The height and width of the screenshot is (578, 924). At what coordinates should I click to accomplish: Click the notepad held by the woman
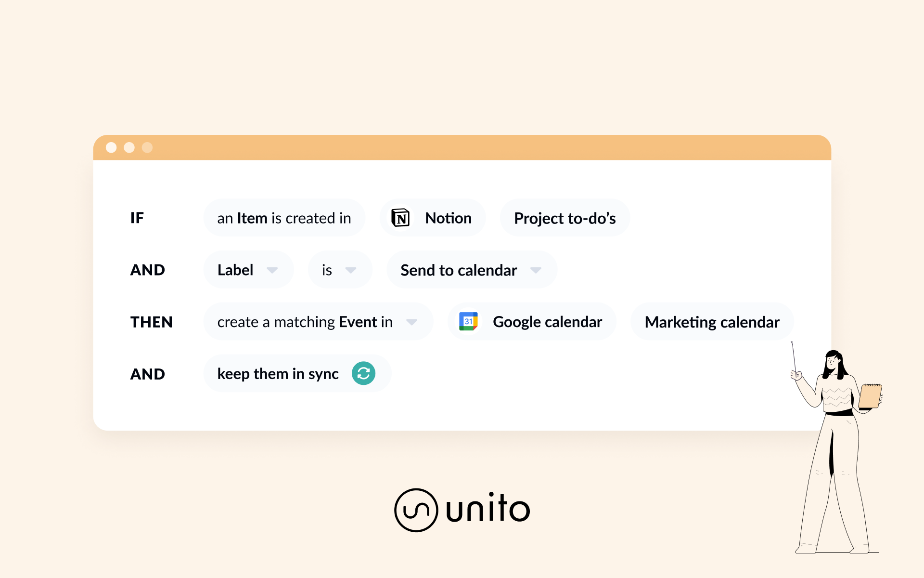coord(870,396)
